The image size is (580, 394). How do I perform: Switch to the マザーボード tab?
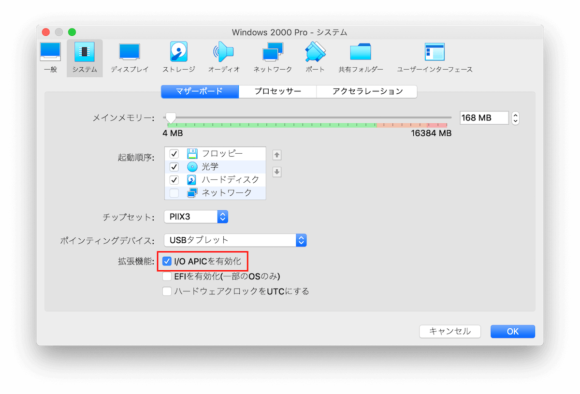pos(200,91)
